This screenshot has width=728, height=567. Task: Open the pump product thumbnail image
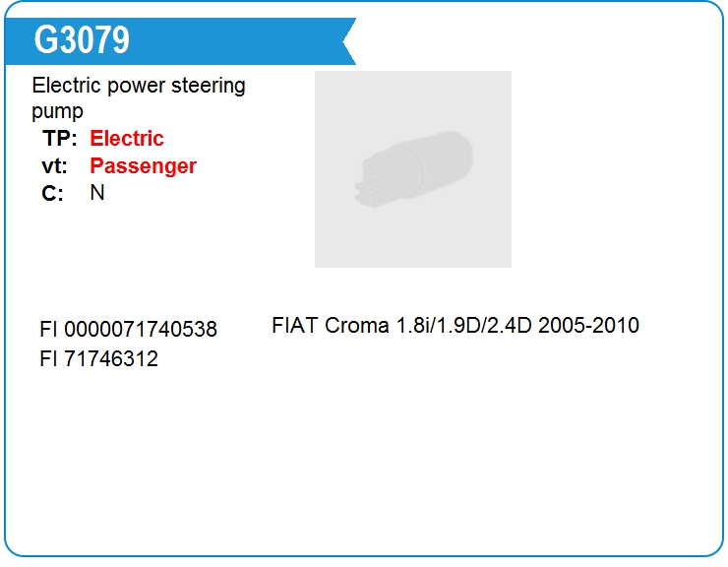click(413, 169)
